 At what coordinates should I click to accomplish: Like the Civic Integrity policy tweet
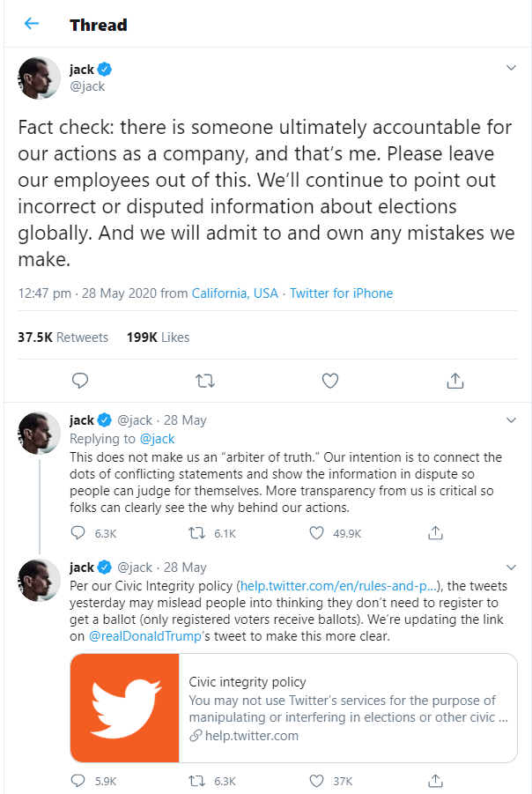click(318, 781)
